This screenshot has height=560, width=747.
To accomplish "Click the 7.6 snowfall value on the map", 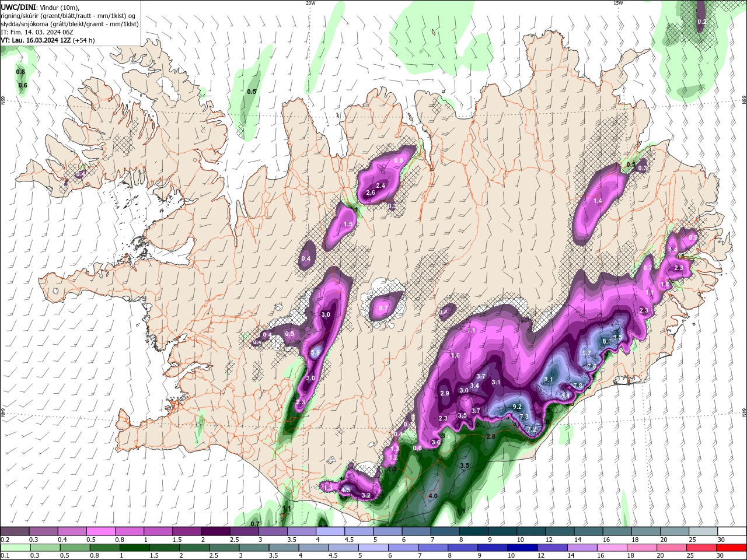I will tap(591, 366).
